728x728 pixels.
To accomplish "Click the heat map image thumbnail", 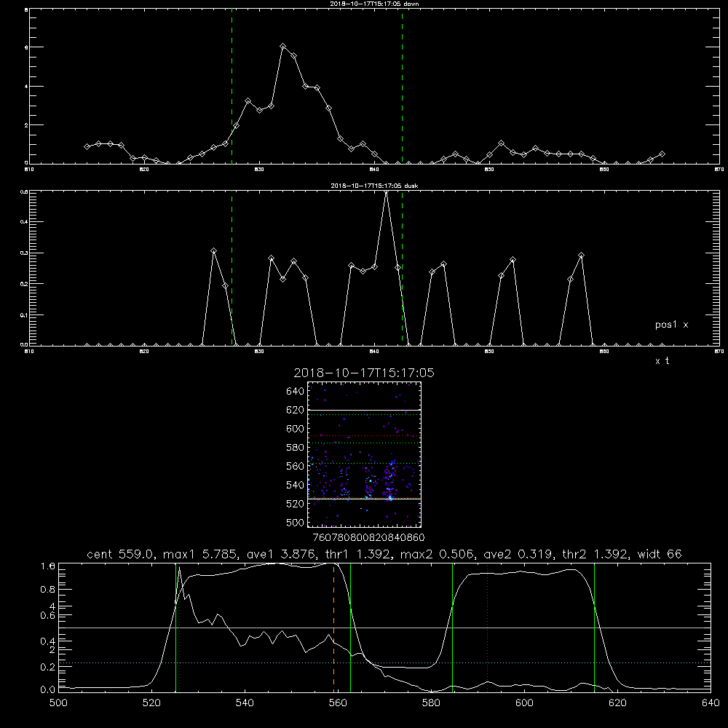I will pyautogui.click(x=365, y=454).
